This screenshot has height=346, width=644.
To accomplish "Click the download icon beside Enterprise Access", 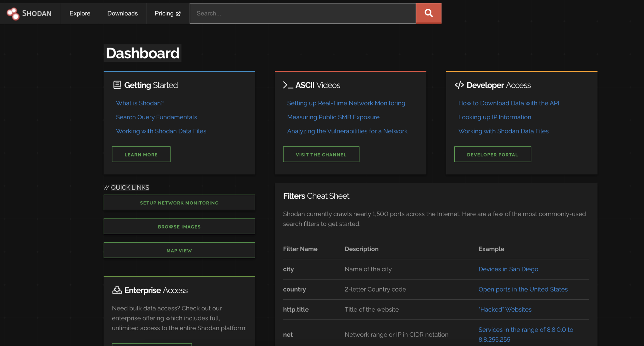I will point(117,290).
